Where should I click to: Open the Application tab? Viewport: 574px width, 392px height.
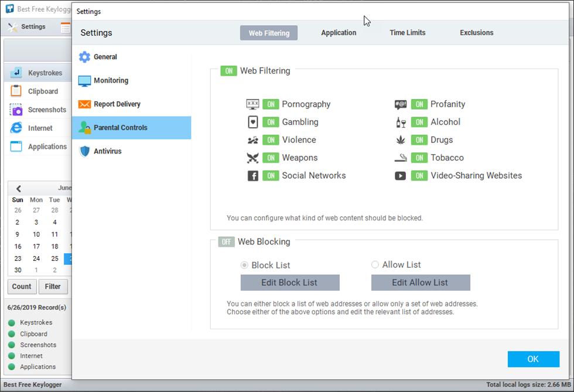339,33
